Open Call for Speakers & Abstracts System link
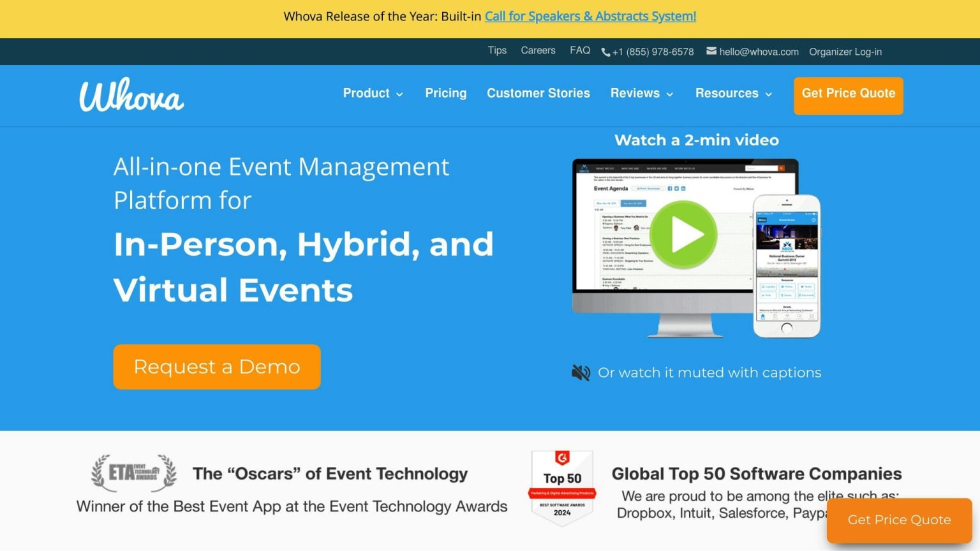Viewport: 980px width, 551px height. 590,16
